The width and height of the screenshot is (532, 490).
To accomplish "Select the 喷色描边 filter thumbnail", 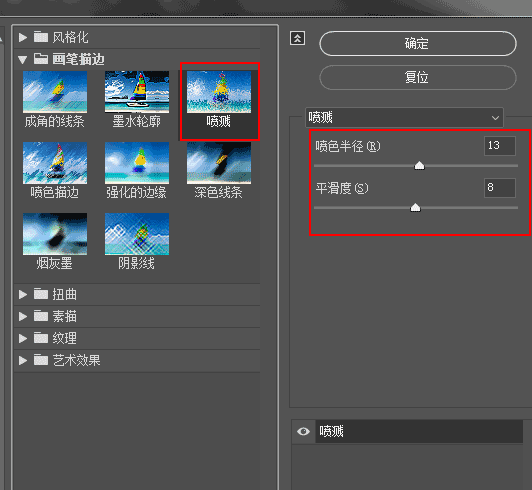I will pyautogui.click(x=55, y=163).
